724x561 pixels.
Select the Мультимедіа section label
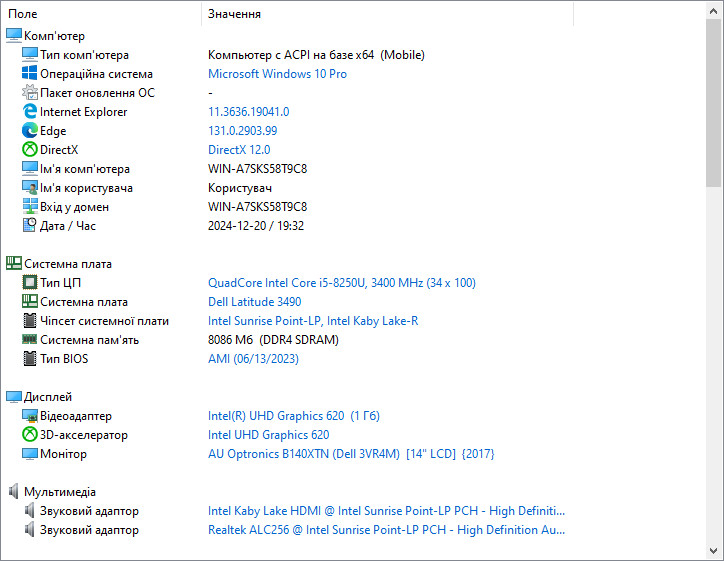pyautogui.click(x=60, y=492)
